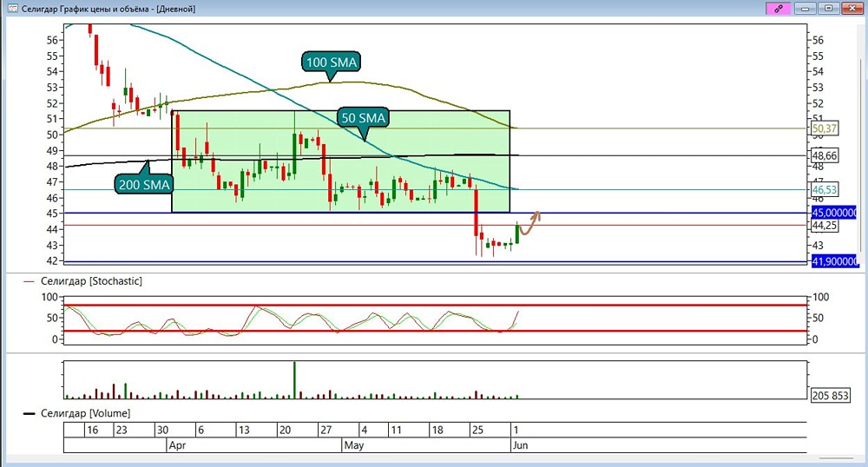Click the Apr month label on time axis
Screen dimensions: 868x467
pos(177,445)
